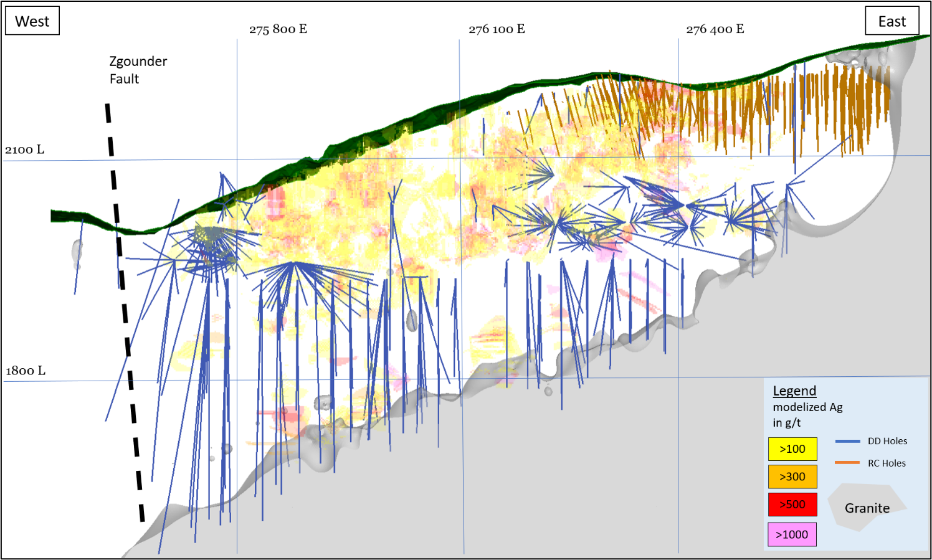Select the Zgounder Fault label
The width and height of the screenshot is (932, 560).
138,70
